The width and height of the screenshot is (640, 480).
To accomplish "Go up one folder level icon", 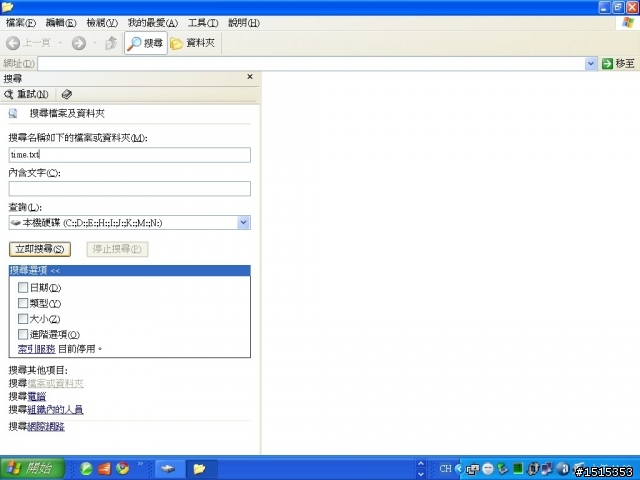I will pos(111,43).
